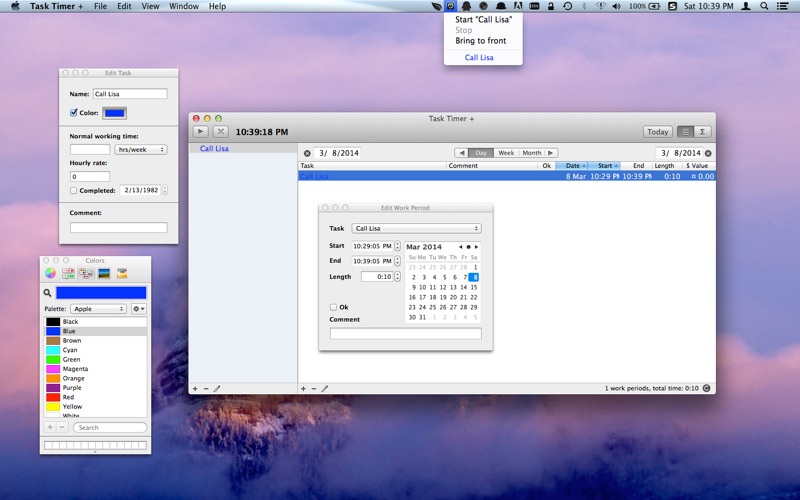Image resolution: width=800 pixels, height=500 pixels.
Task: Edit work period with pencil icon
Action: [324, 389]
